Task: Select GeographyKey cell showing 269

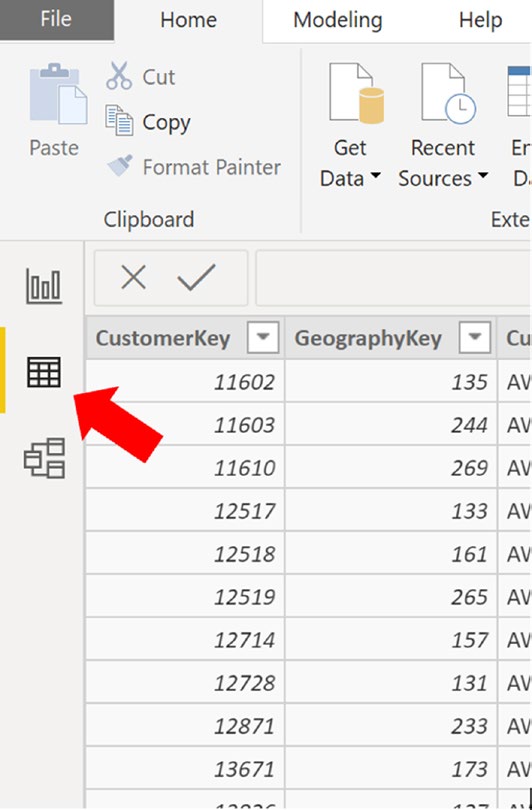Action: coord(391,468)
